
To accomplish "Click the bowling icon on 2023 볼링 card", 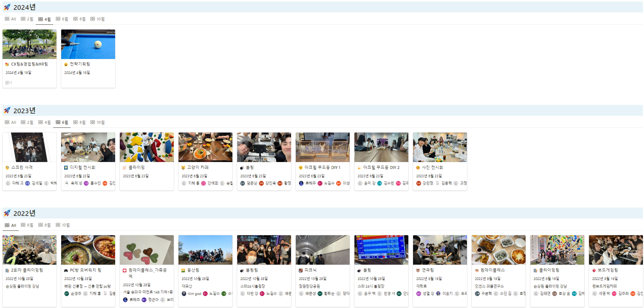I will [x=242, y=167].
